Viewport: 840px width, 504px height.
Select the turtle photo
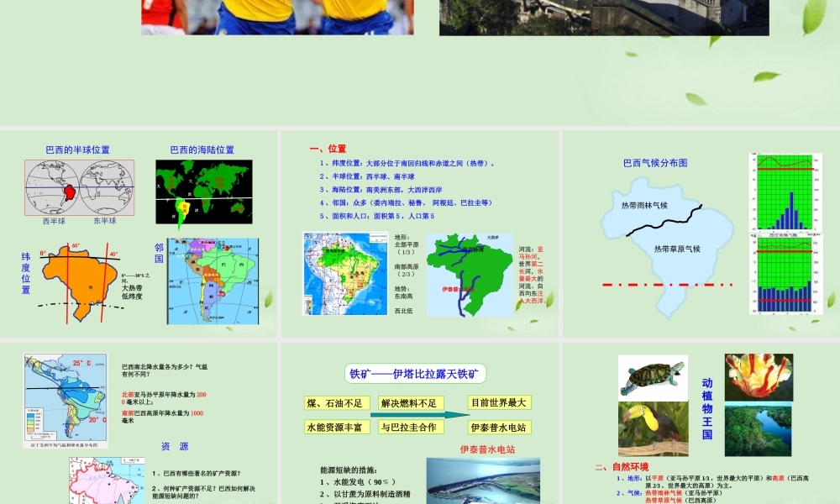(653, 378)
